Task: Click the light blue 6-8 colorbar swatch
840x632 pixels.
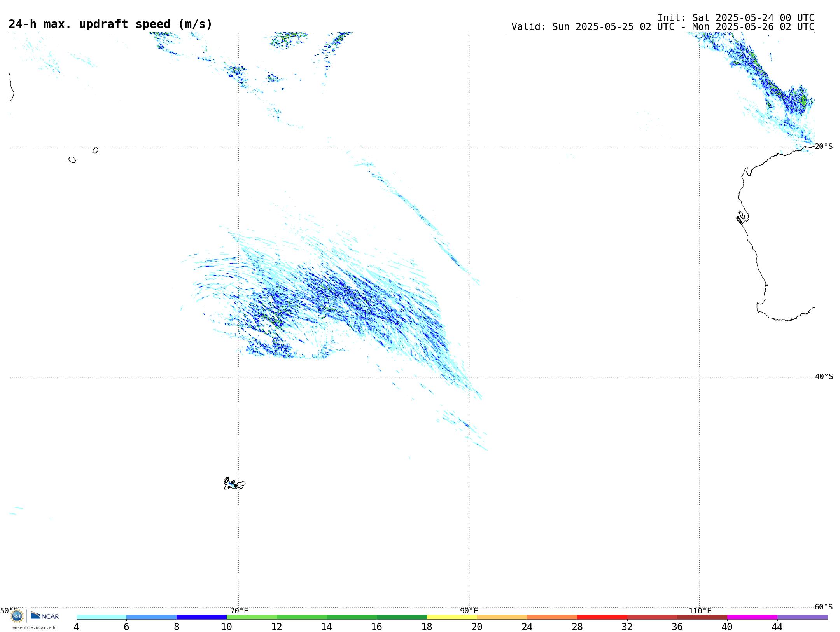Action: click(152, 617)
